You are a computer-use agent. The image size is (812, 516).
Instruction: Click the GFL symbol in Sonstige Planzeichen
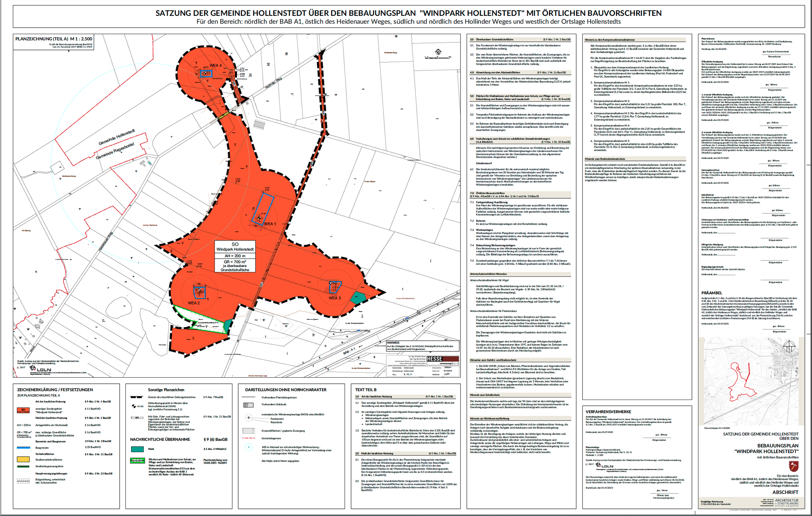click(137, 418)
